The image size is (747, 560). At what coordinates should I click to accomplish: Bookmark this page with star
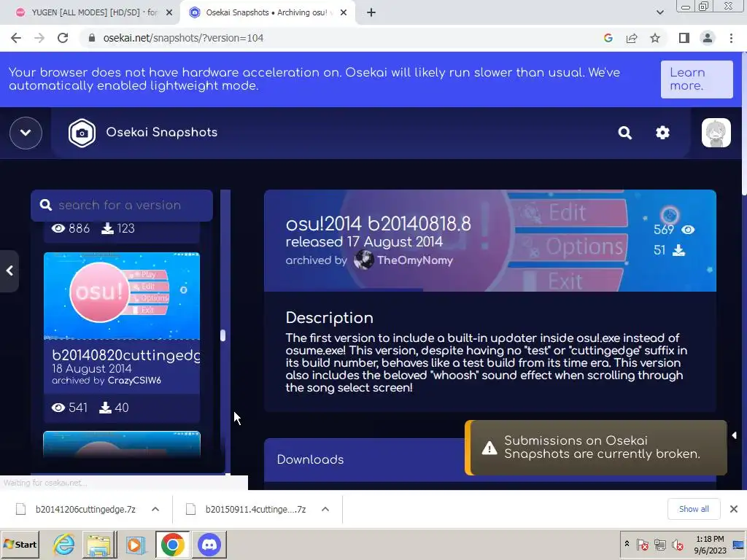[655, 38]
